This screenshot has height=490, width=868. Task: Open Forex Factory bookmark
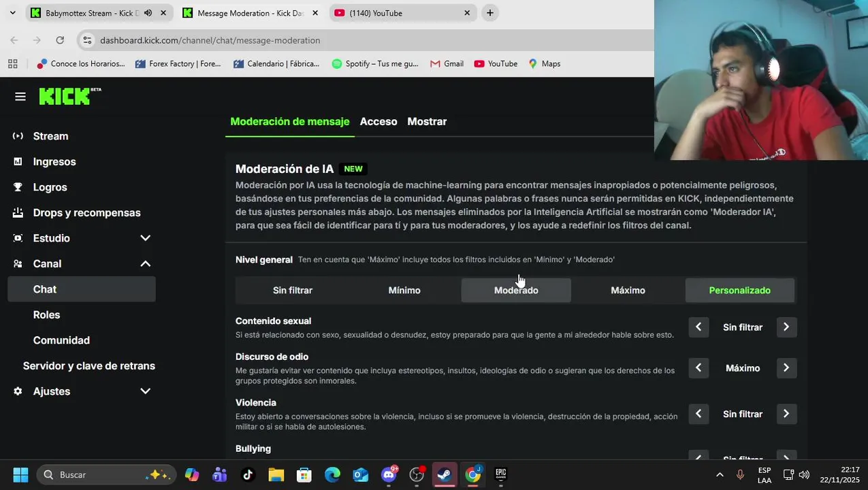178,63
